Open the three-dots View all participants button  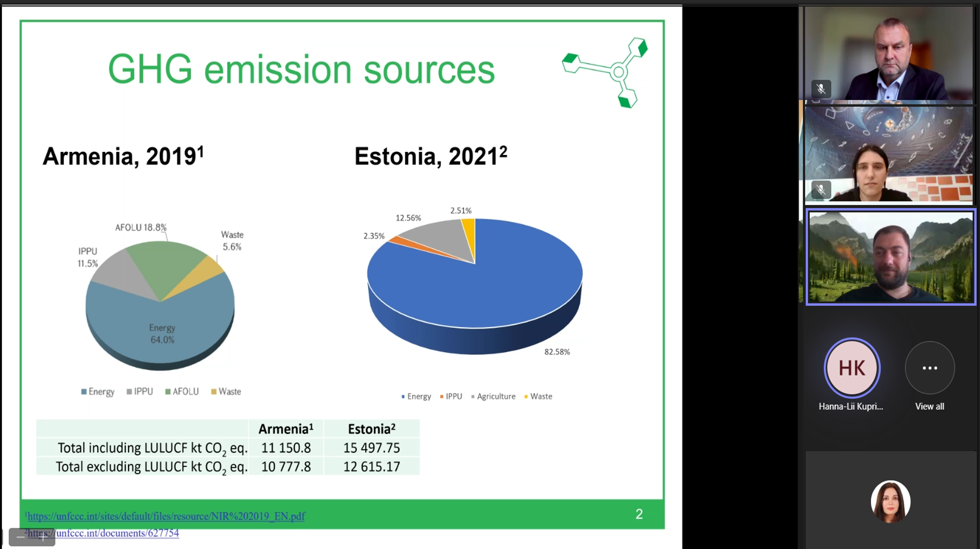point(929,368)
